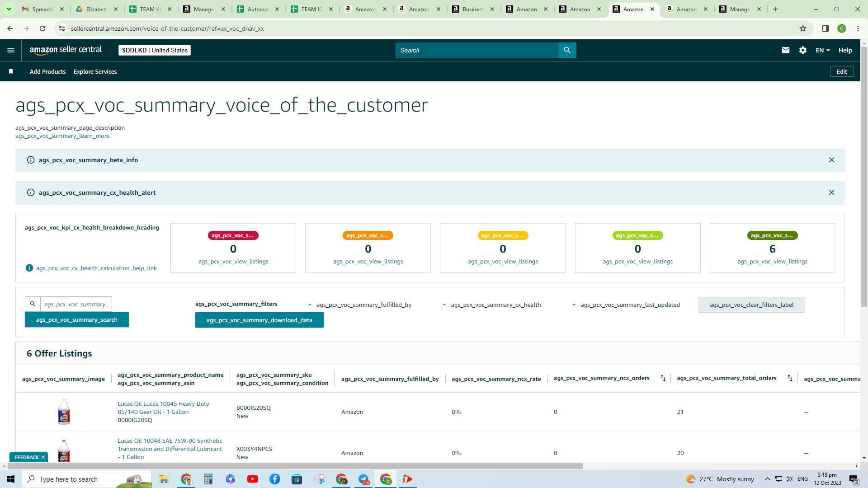
Task: Click the clear_filters_label button
Action: click(x=751, y=305)
